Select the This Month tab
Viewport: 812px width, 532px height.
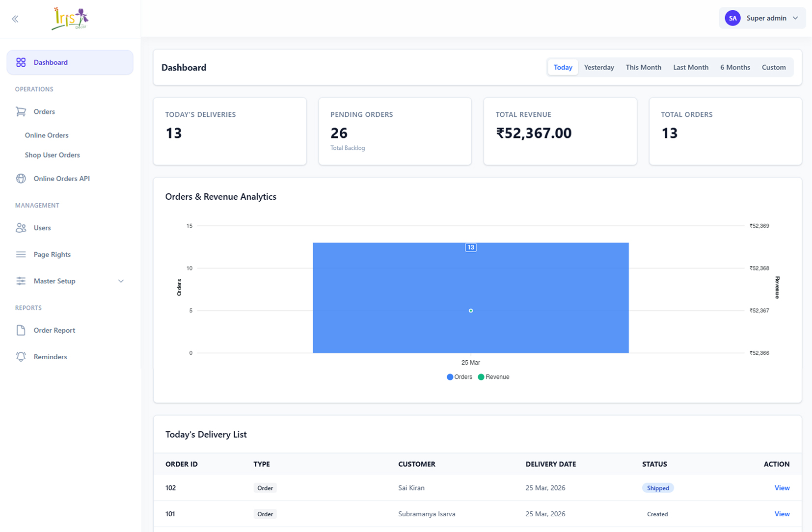pos(643,67)
